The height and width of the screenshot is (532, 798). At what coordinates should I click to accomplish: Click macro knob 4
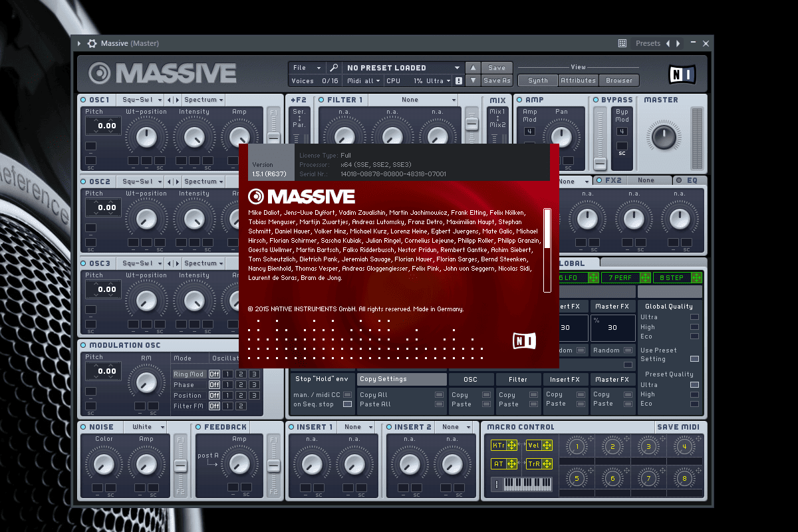pos(684,446)
